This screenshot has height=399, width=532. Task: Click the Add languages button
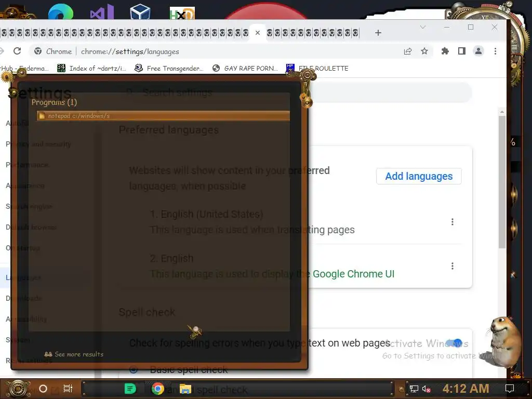coord(419,176)
